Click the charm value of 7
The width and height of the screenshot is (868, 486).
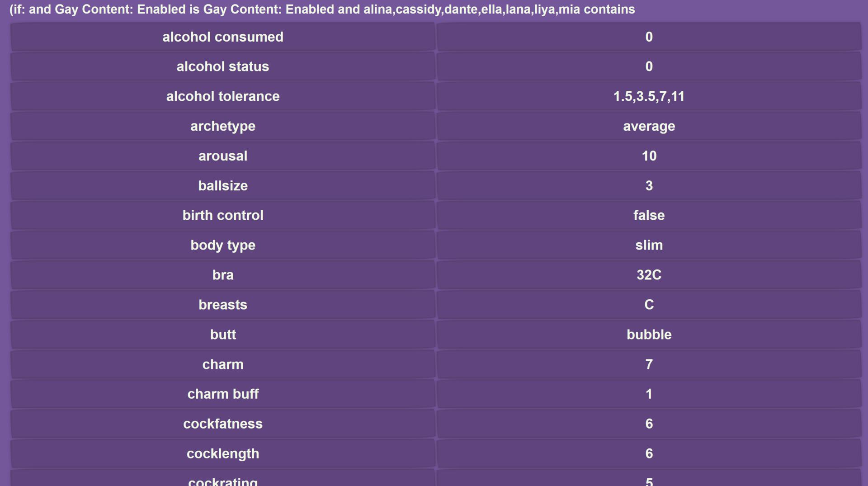coord(649,364)
